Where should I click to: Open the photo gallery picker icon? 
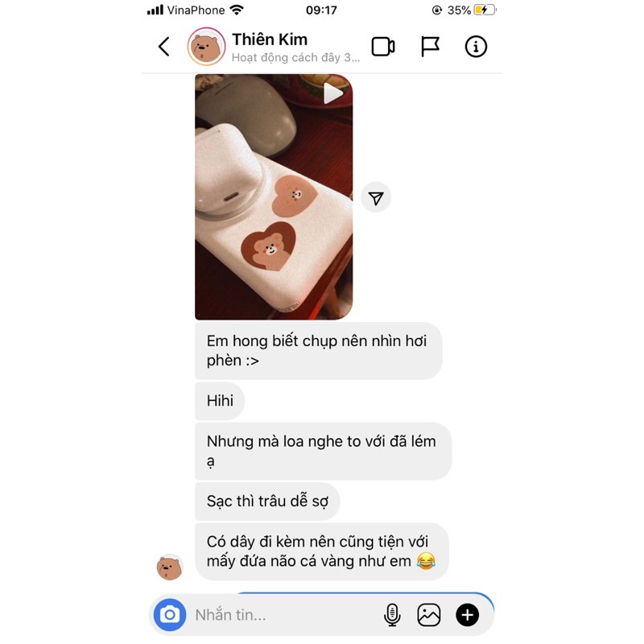429,615
